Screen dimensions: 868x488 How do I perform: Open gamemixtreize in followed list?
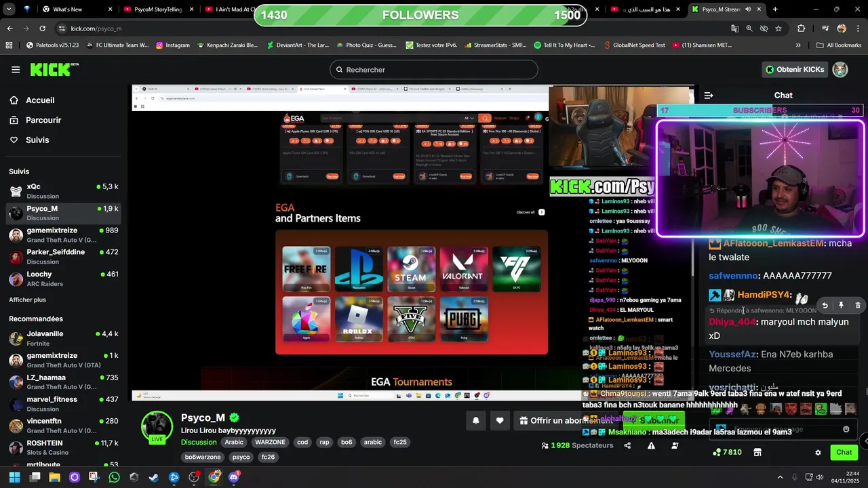pyautogui.click(x=63, y=235)
